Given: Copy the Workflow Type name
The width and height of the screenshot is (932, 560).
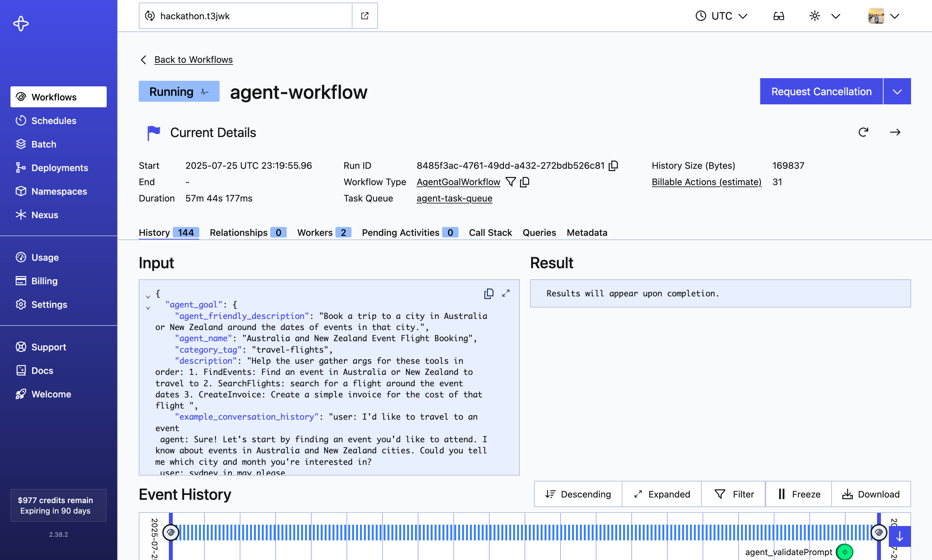Looking at the screenshot, I should click(x=525, y=182).
